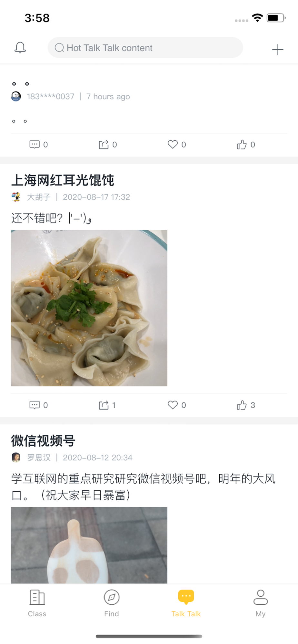Share the 183****0037 post

(x=107, y=144)
